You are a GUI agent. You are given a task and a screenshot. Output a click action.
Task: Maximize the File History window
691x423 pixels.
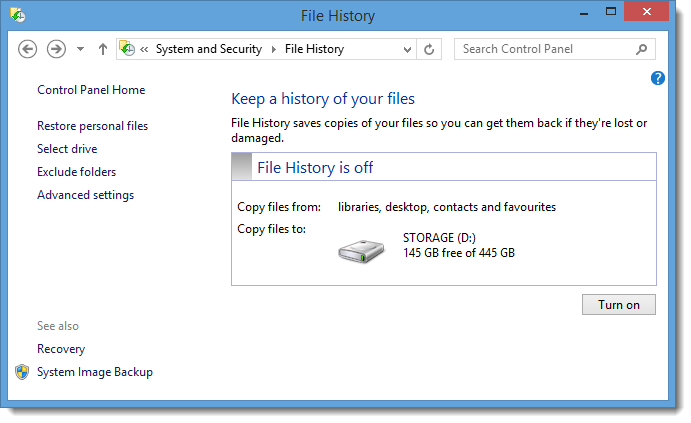click(611, 12)
